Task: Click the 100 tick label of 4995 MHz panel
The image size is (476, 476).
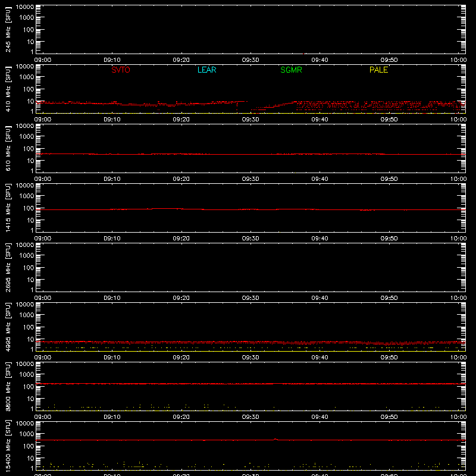Action: (x=29, y=327)
